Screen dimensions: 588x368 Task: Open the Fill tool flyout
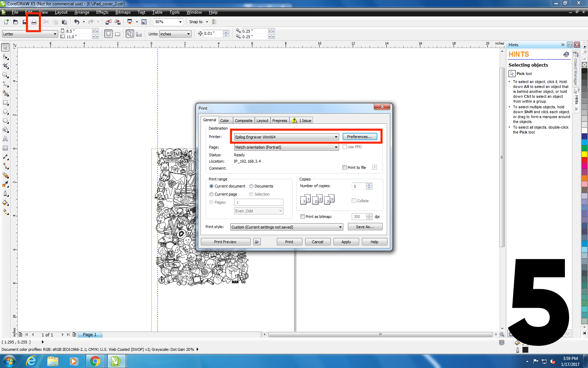coord(5,203)
